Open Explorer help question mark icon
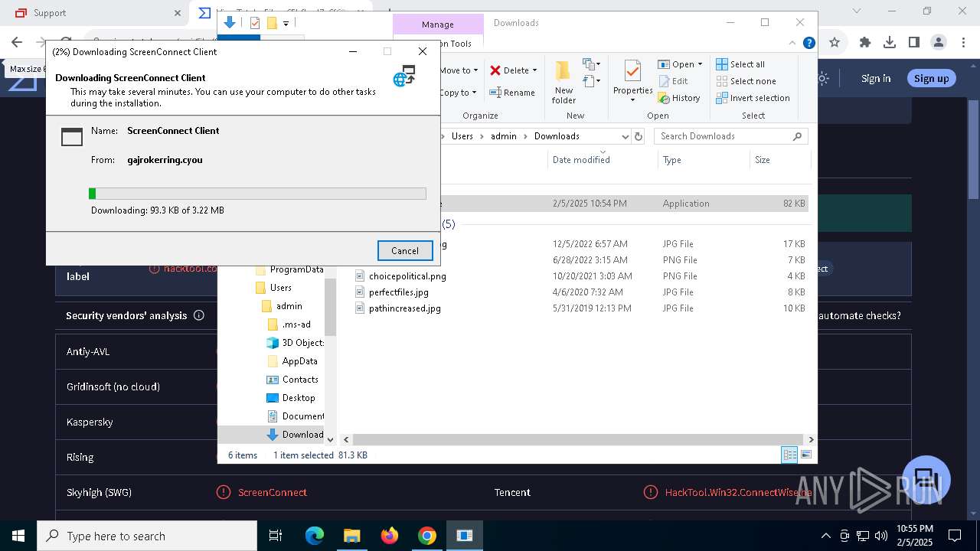The height and width of the screenshot is (551, 980). click(808, 44)
